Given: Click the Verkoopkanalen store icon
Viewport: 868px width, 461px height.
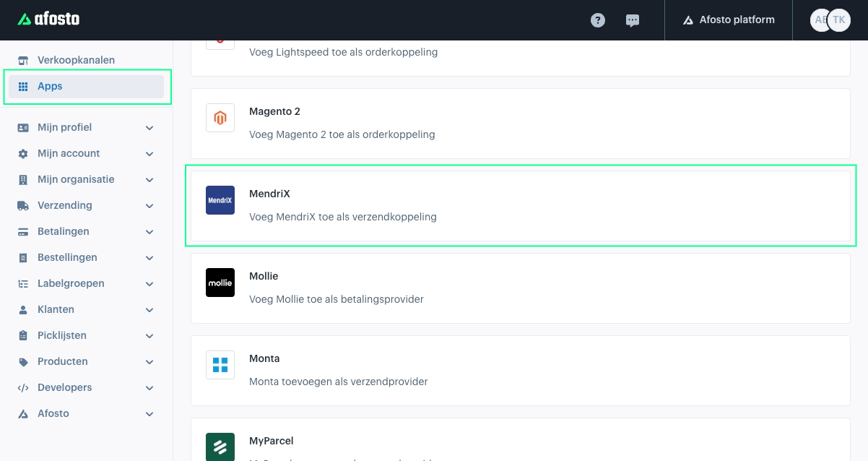Looking at the screenshot, I should point(23,60).
